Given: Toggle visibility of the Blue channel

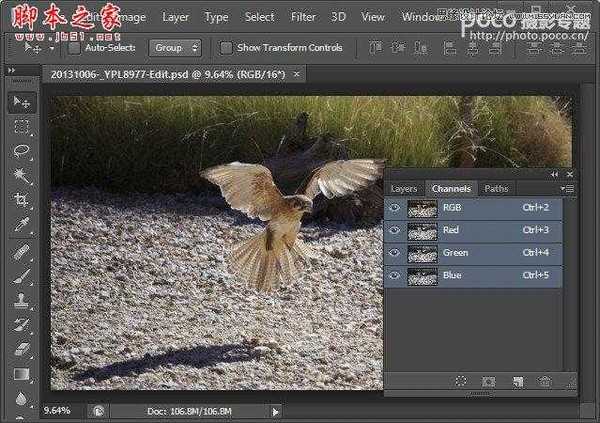Looking at the screenshot, I should pos(395,276).
